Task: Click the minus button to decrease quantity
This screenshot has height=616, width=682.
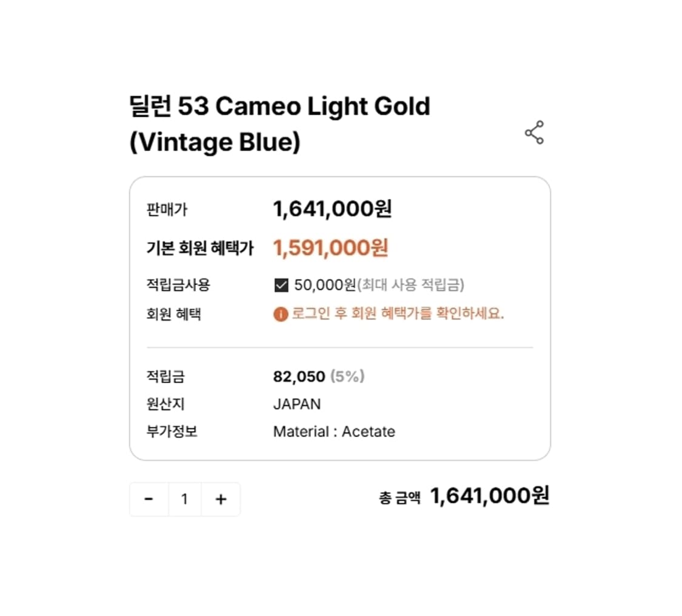Action: 149,498
